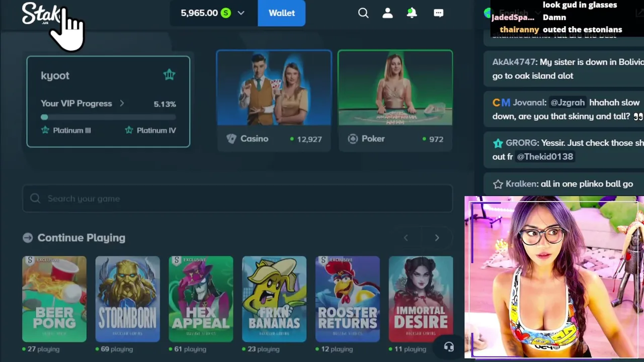Launch the Beer Pong game
This screenshot has width=644, height=362.
click(54, 299)
